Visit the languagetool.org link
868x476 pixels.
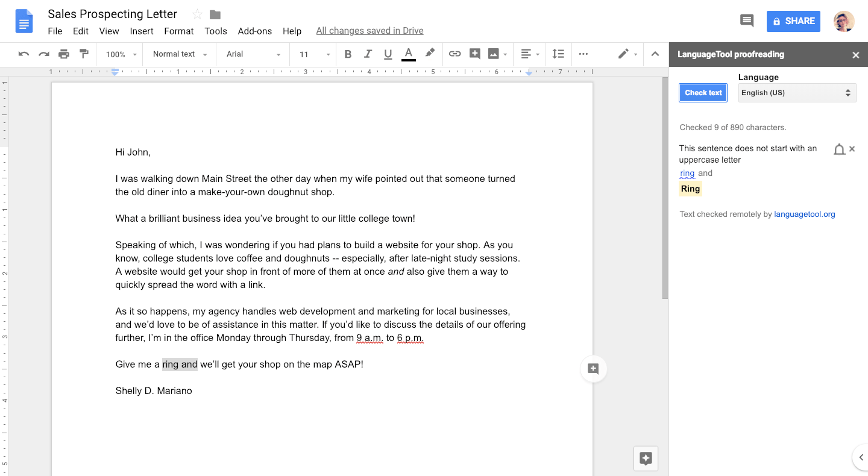805,214
